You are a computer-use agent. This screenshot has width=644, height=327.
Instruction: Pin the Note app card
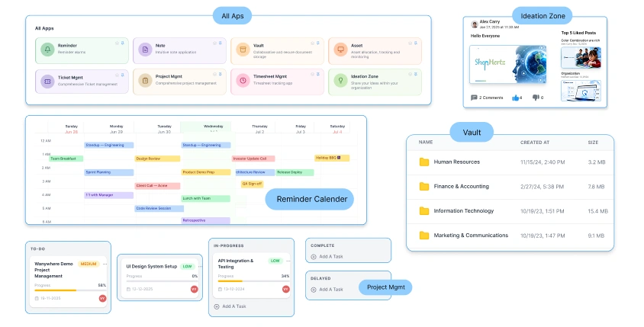coord(221,43)
